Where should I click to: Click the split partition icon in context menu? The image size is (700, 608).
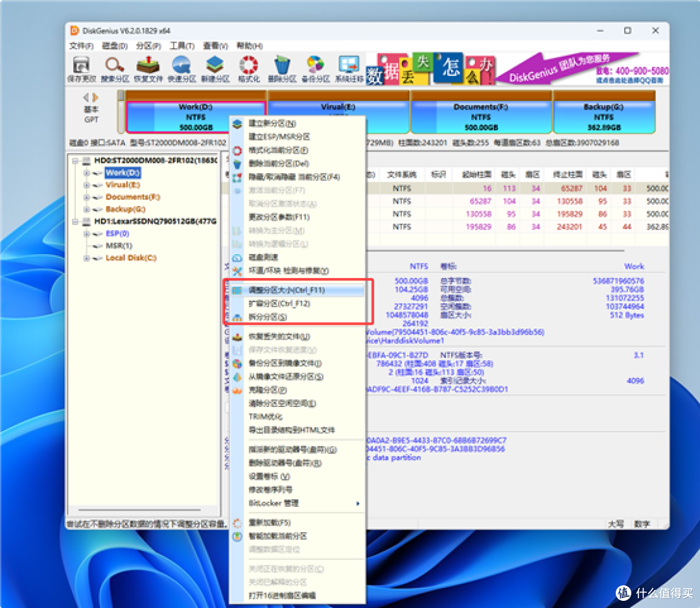237,317
